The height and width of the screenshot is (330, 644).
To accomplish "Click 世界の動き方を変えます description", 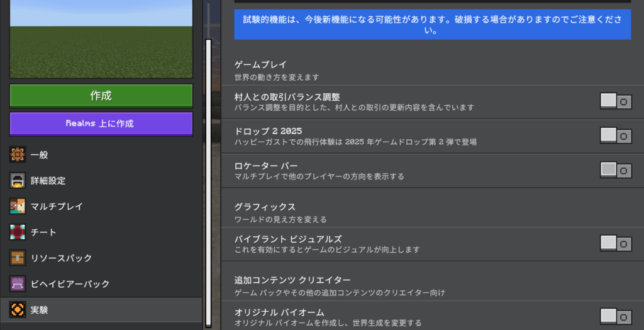I will [x=277, y=77].
